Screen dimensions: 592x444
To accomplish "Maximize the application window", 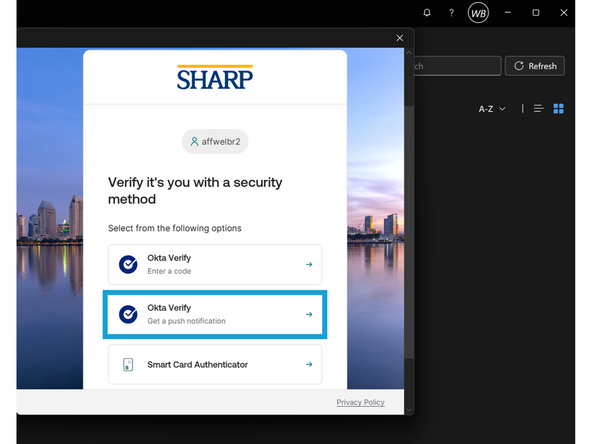I will click(536, 13).
